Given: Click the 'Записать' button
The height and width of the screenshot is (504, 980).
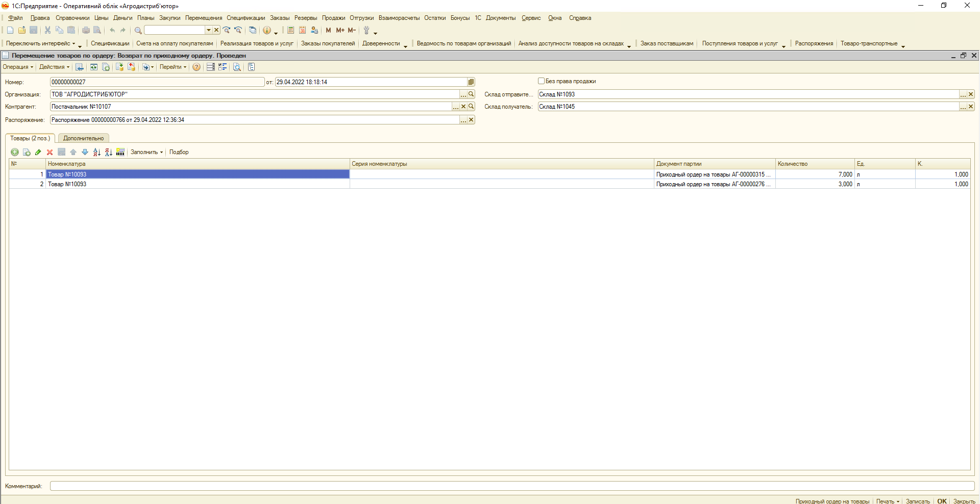Looking at the screenshot, I should click(917, 501).
